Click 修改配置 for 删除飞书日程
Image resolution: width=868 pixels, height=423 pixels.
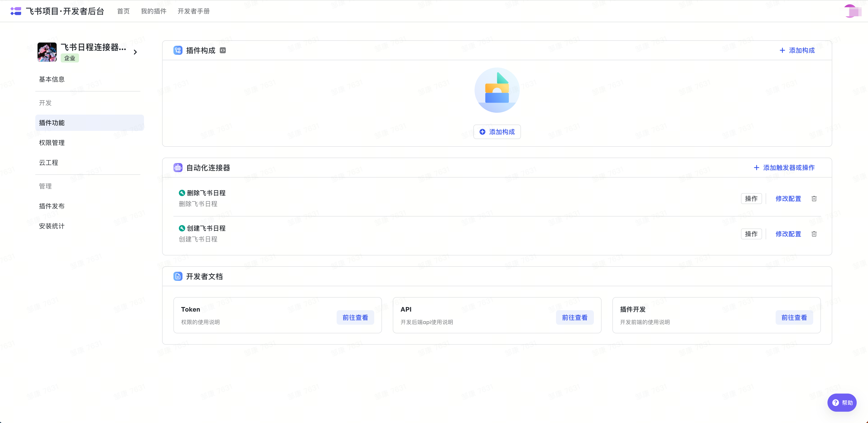pyautogui.click(x=788, y=199)
